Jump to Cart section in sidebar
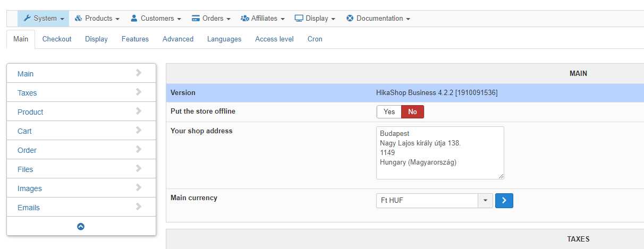Viewport: 644px width, 249px height. [81, 131]
